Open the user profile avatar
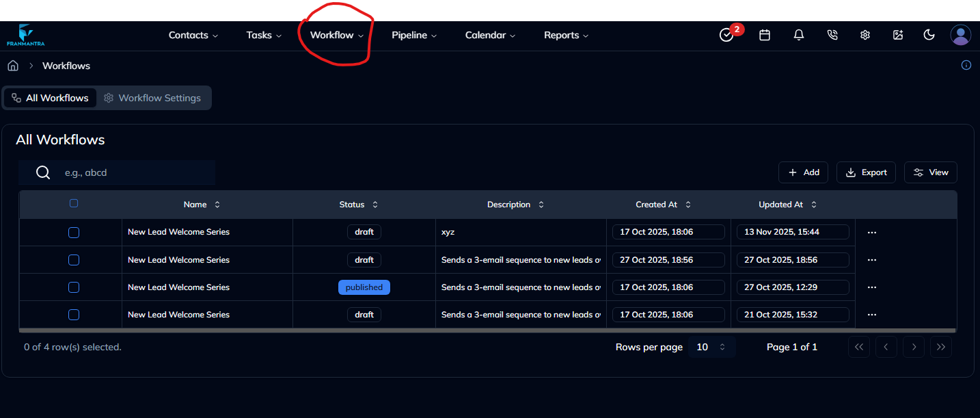980x418 pixels. tap(960, 35)
